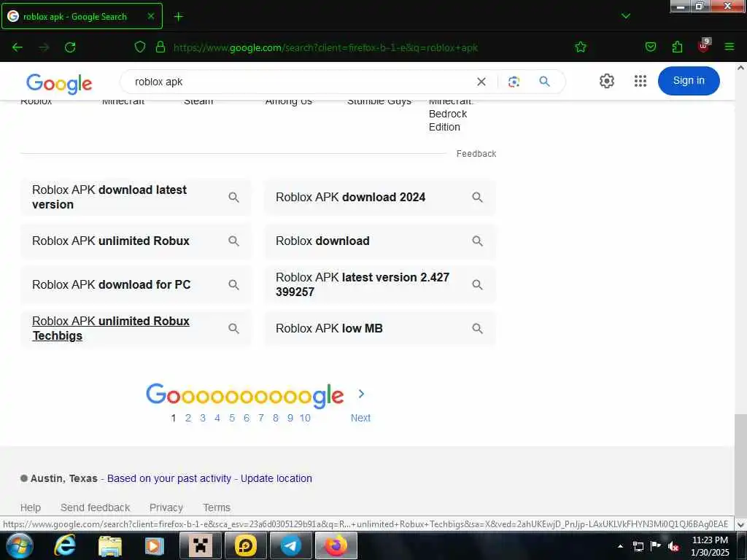Go to results page 9
Image resolution: width=747 pixels, height=560 pixels.
[x=290, y=418]
